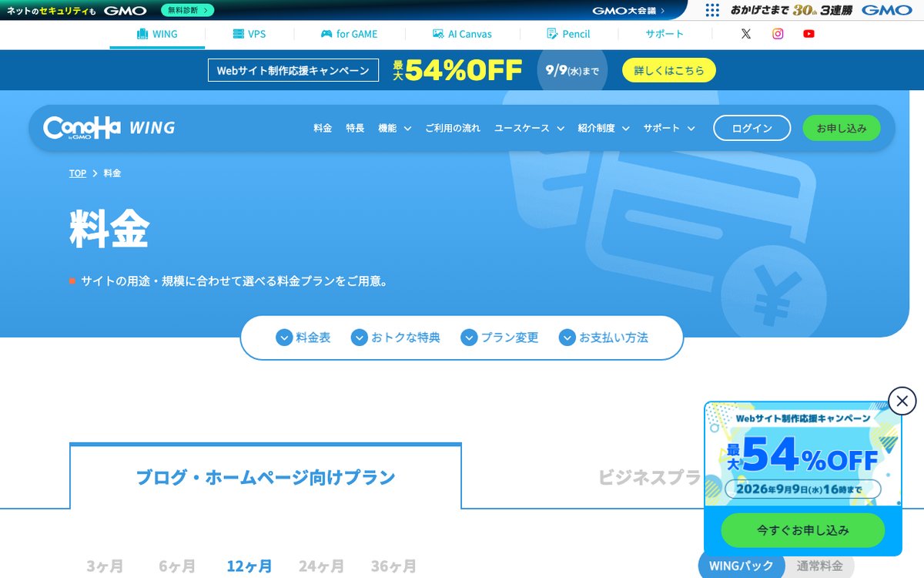Jump to おトクな特典 section anchor
This screenshot has height=578, width=924.
click(396, 338)
